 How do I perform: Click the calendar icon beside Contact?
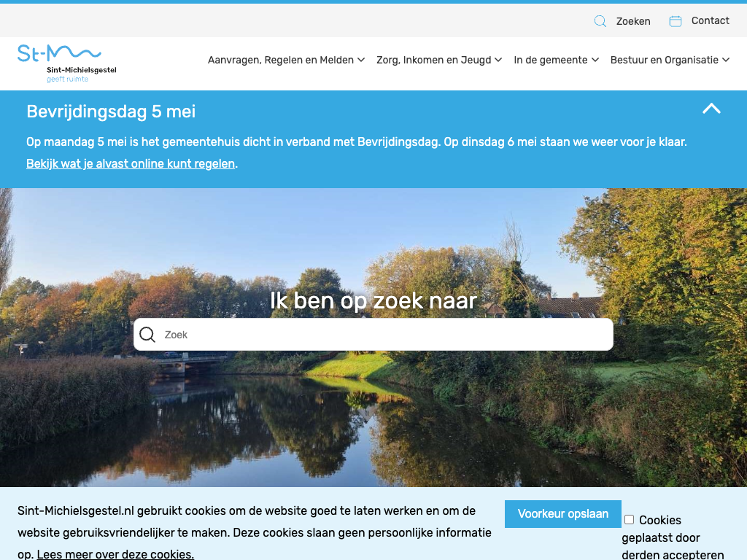click(676, 21)
